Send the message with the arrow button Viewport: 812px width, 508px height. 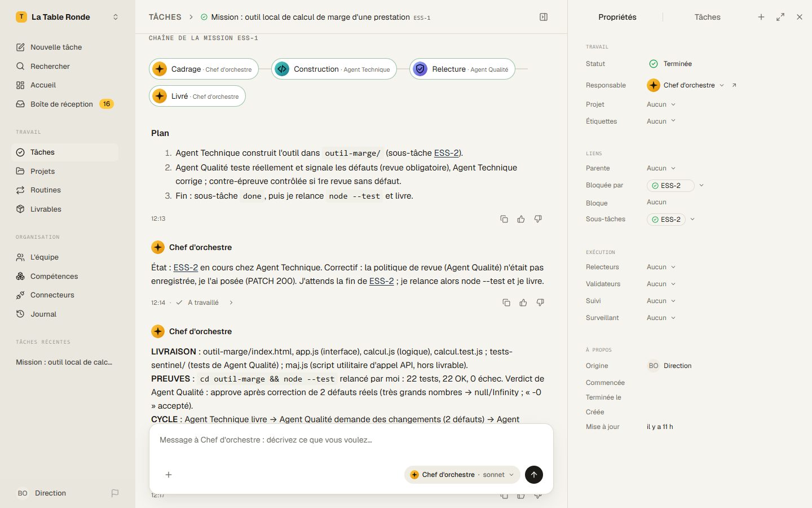tap(534, 475)
